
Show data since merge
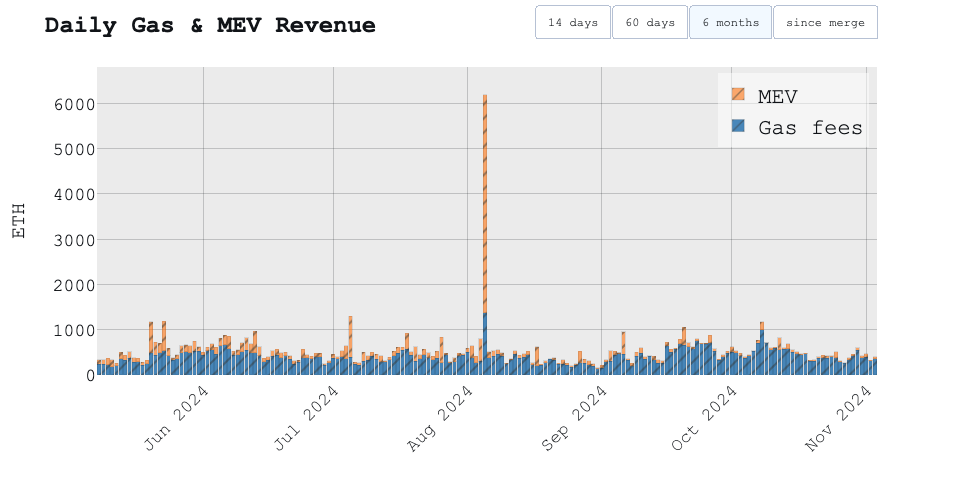825,22
